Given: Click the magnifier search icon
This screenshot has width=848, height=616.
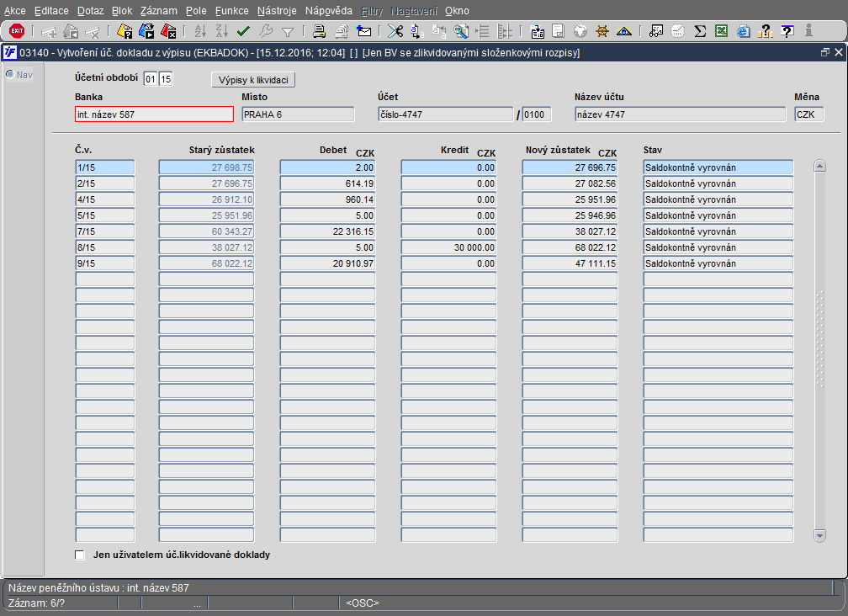Looking at the screenshot, I should [x=460, y=31].
